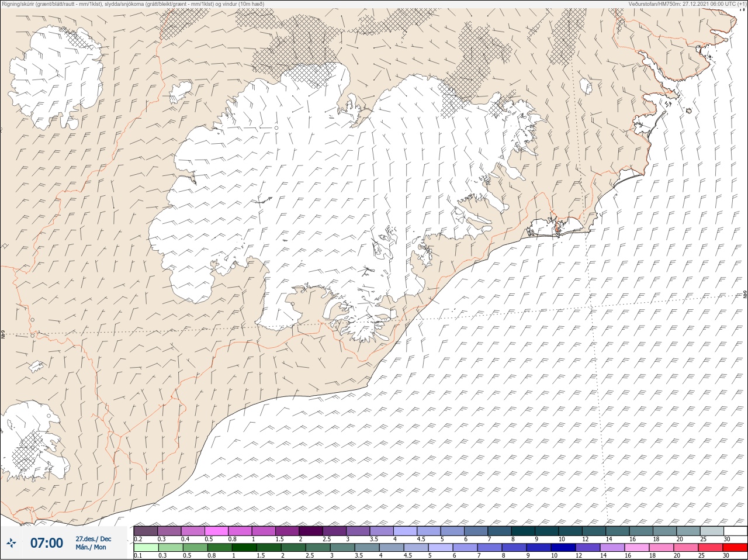This screenshot has width=748, height=560.
Task: Select the darkest purple swatch labeled 2
Action: [311, 531]
